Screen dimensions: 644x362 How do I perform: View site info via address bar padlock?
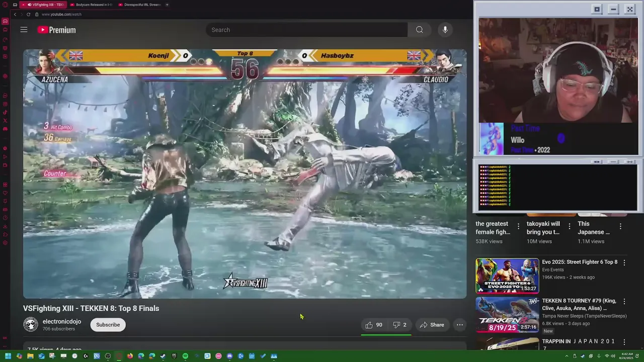[x=36, y=14]
